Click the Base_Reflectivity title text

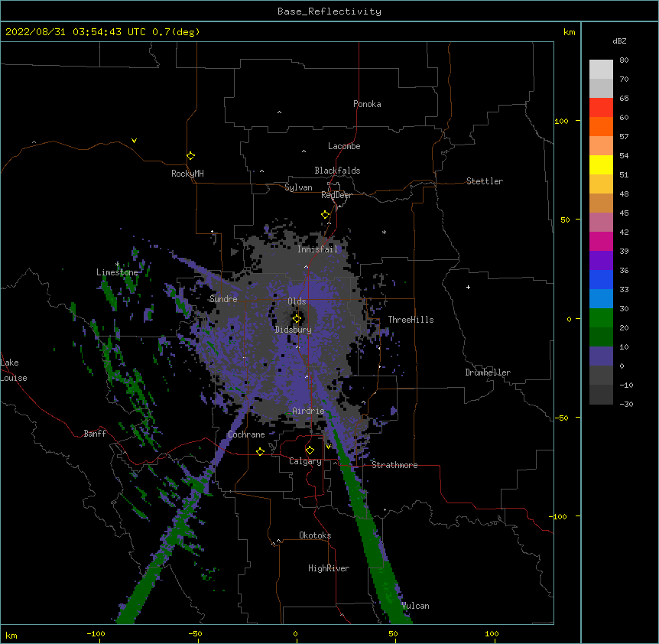(x=329, y=11)
